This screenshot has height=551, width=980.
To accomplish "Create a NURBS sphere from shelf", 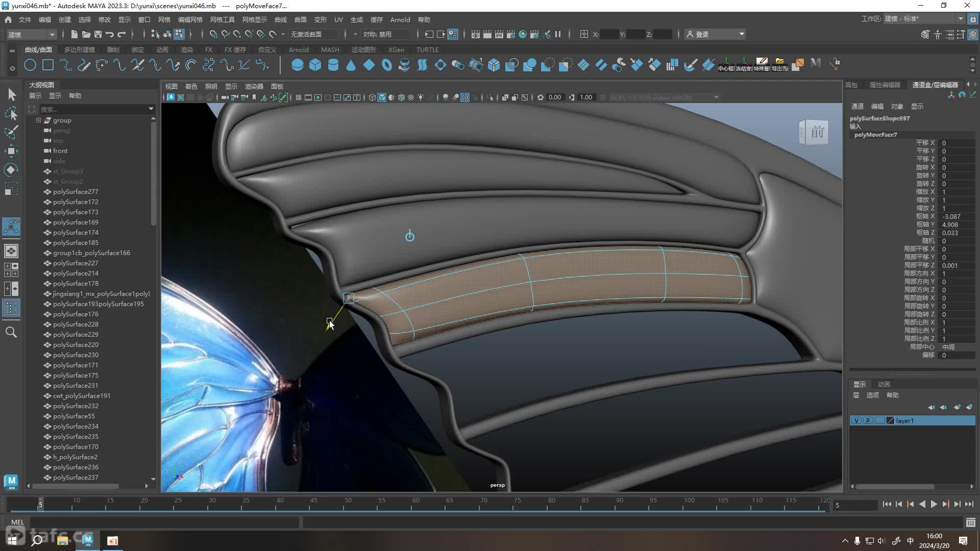I will (297, 65).
